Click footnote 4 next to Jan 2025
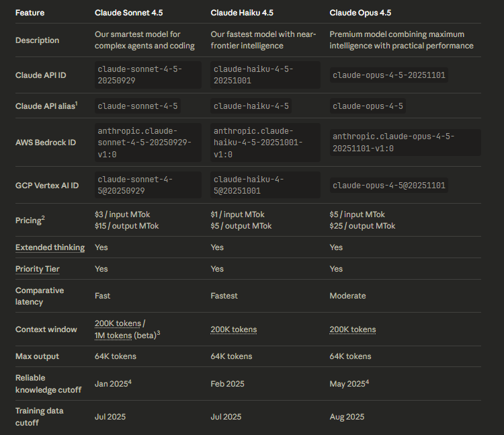Viewport: 504px width, 435px height. tap(131, 381)
